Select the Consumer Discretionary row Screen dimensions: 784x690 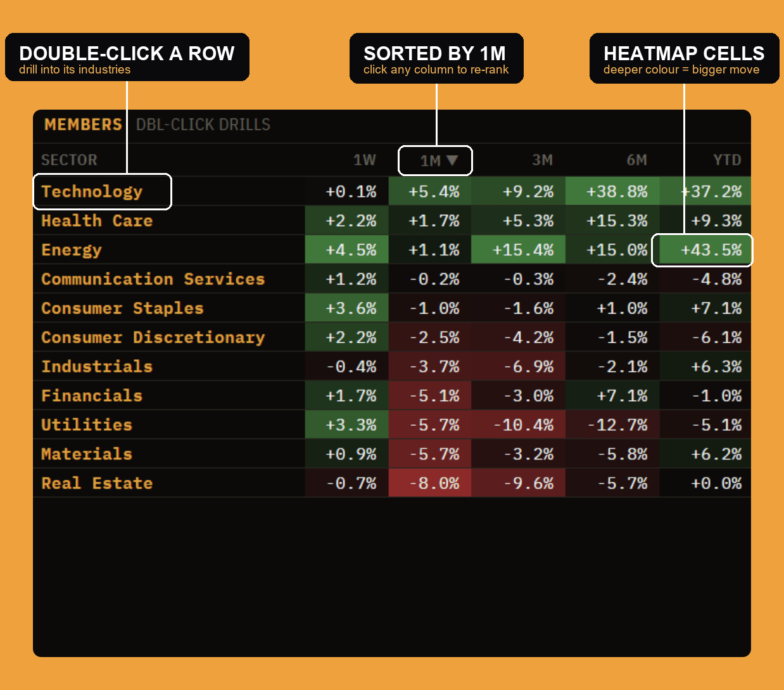pyautogui.click(x=392, y=337)
